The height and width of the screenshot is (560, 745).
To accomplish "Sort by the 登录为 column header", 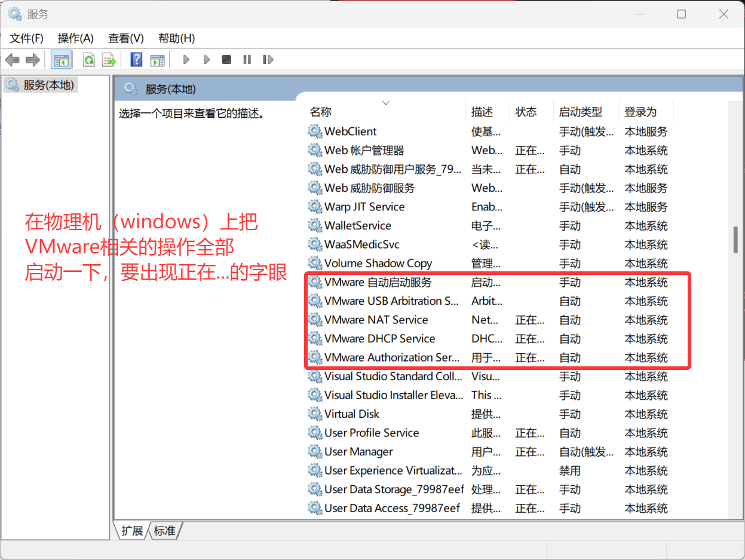I will coord(640,112).
